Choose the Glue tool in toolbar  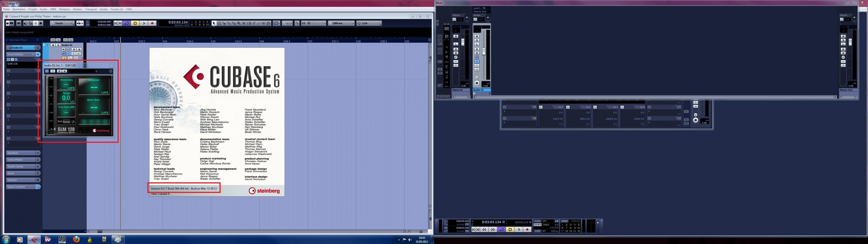point(229,23)
